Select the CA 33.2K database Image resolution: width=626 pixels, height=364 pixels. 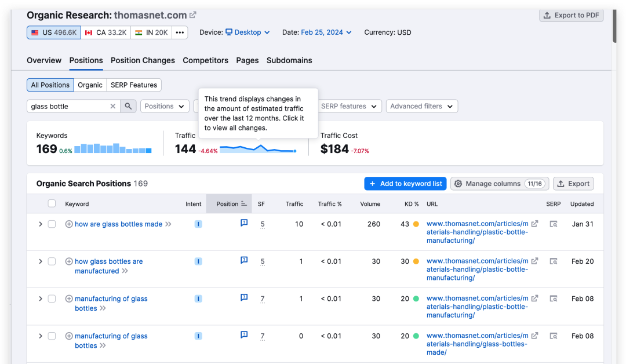click(106, 32)
